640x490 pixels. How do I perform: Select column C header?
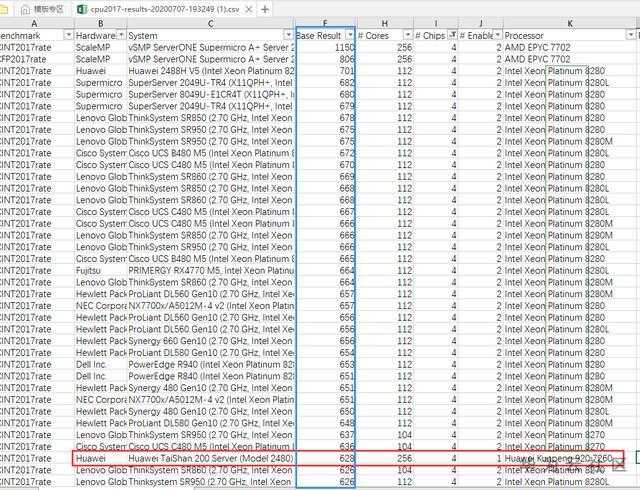211,24
